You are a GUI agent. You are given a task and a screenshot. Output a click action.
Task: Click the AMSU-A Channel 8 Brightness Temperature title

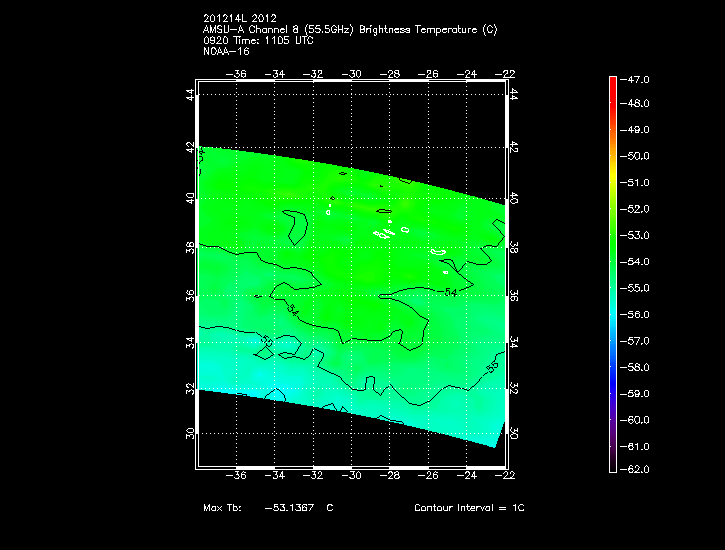(349, 30)
